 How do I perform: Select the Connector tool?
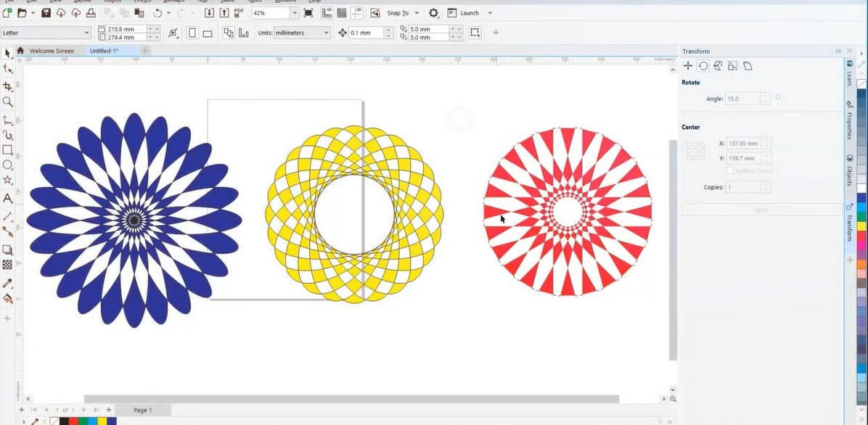click(x=7, y=231)
